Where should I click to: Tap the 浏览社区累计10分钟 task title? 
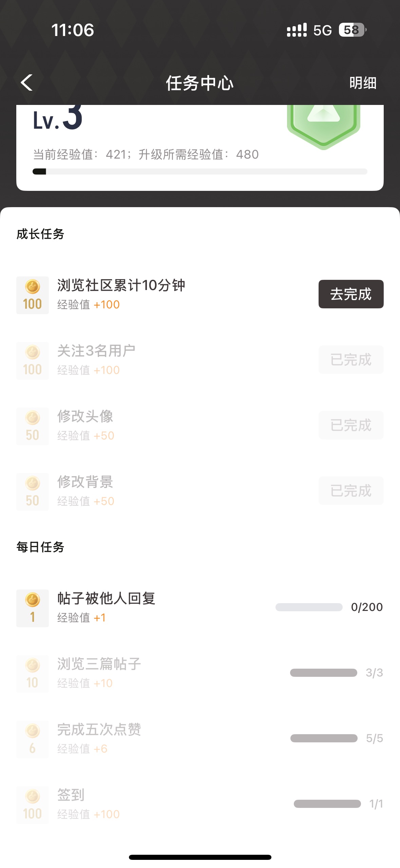pos(121,285)
